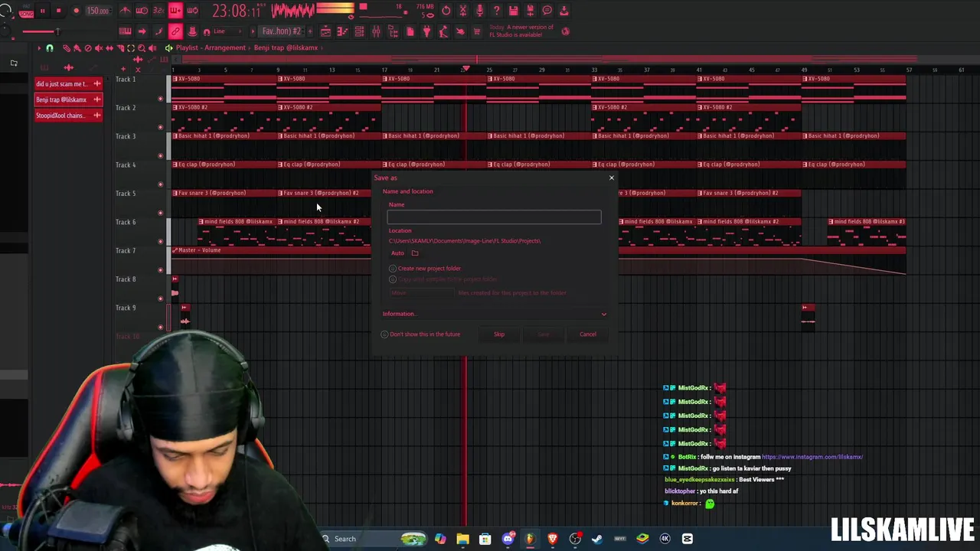Select the 'did u just scam me' pattern
Screen dimensions: 980x551
(68, 83)
